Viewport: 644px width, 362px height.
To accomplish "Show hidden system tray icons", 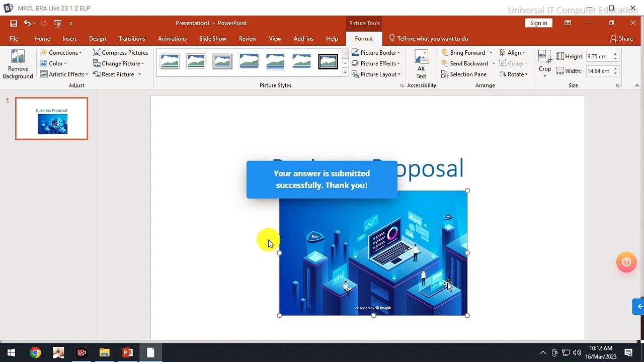I will (543, 353).
